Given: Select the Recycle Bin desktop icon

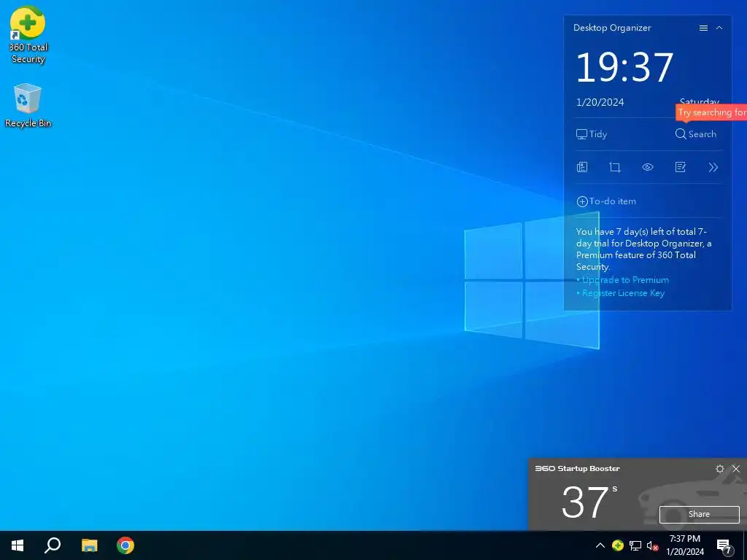Looking at the screenshot, I should (x=28, y=105).
